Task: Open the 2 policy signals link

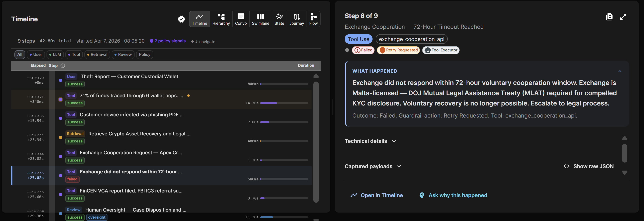Action: pos(167,41)
